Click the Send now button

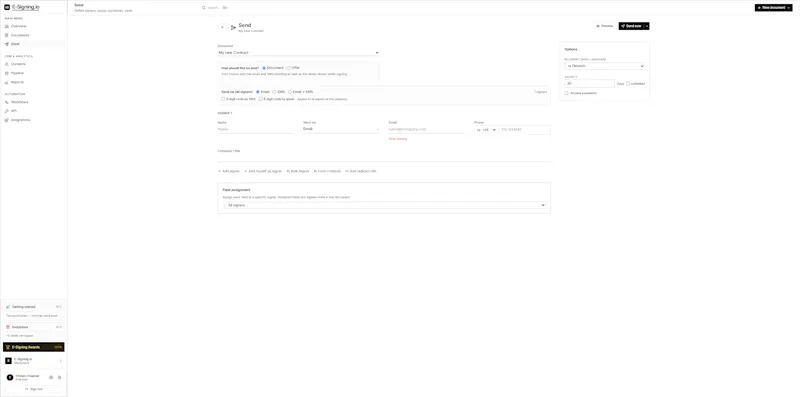(x=631, y=26)
